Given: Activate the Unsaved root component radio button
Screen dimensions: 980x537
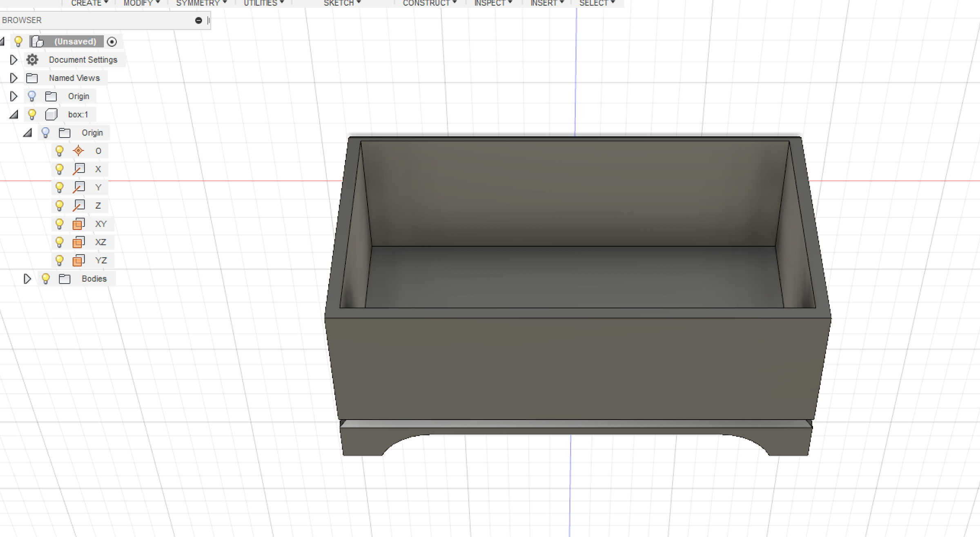Looking at the screenshot, I should click(x=112, y=42).
